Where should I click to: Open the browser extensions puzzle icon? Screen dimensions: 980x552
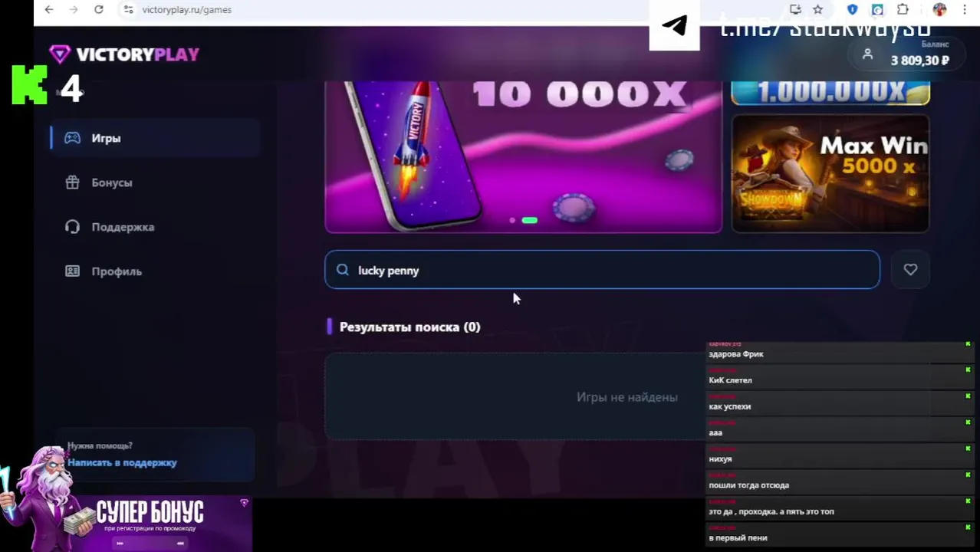(903, 9)
